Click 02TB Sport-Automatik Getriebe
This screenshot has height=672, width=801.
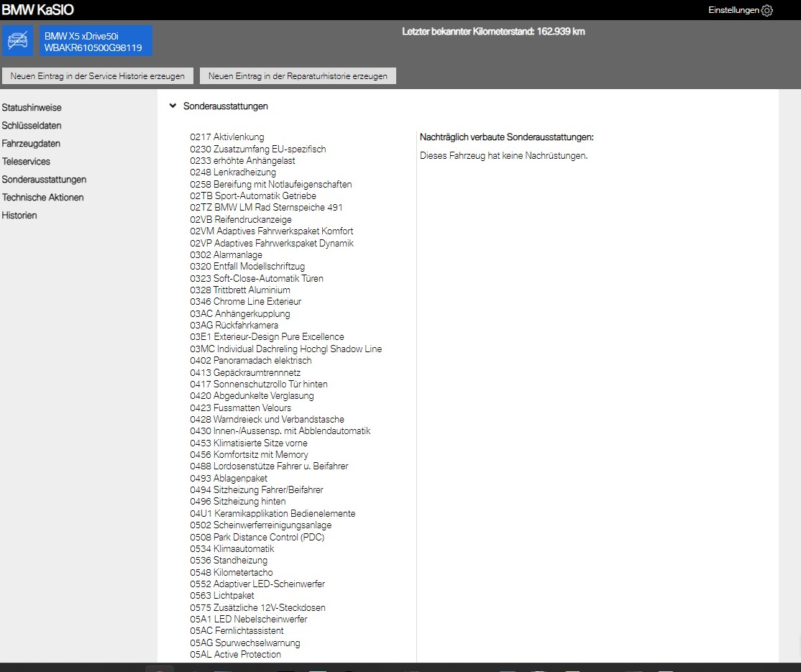(x=253, y=195)
